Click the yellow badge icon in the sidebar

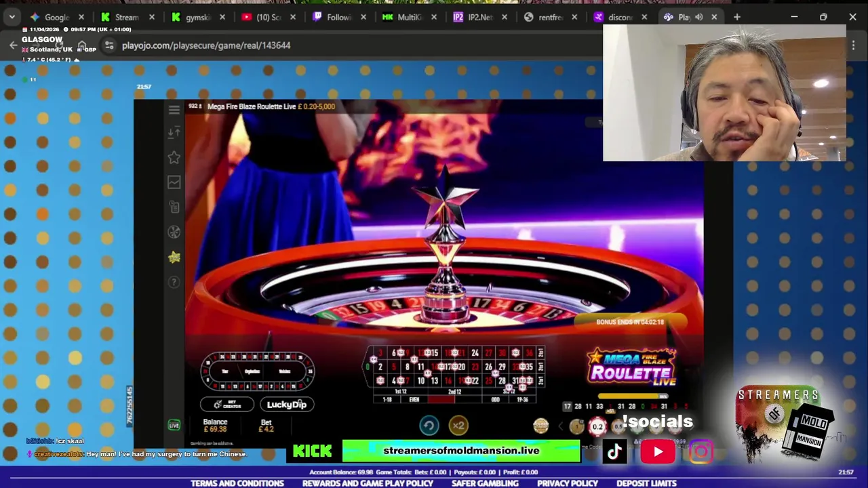coord(174,257)
